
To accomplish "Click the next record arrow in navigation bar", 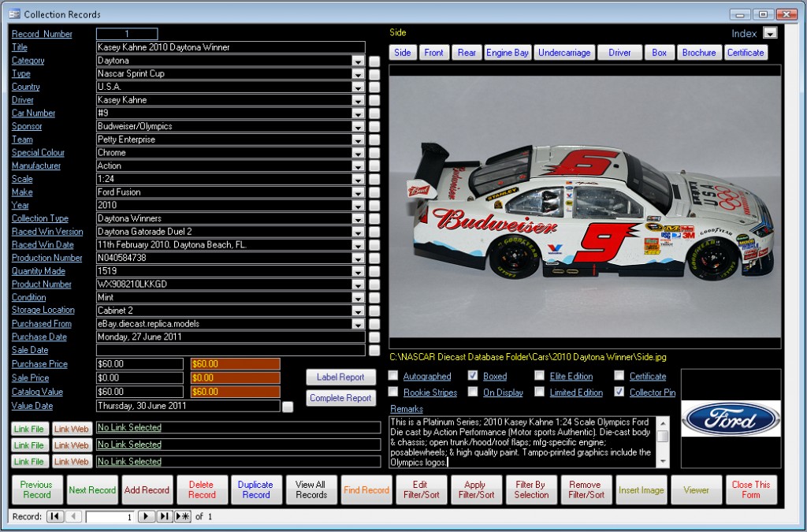I will pyautogui.click(x=146, y=516).
